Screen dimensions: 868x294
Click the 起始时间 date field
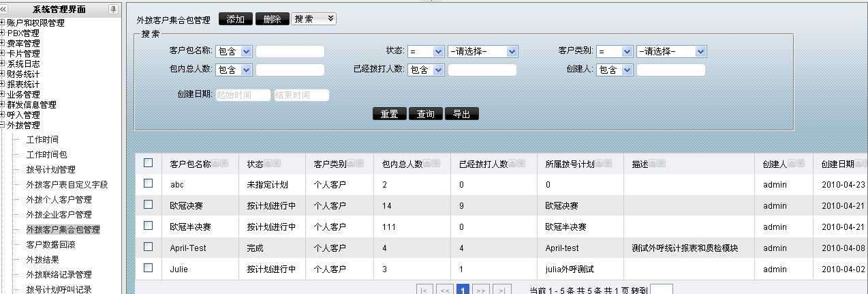click(x=243, y=95)
